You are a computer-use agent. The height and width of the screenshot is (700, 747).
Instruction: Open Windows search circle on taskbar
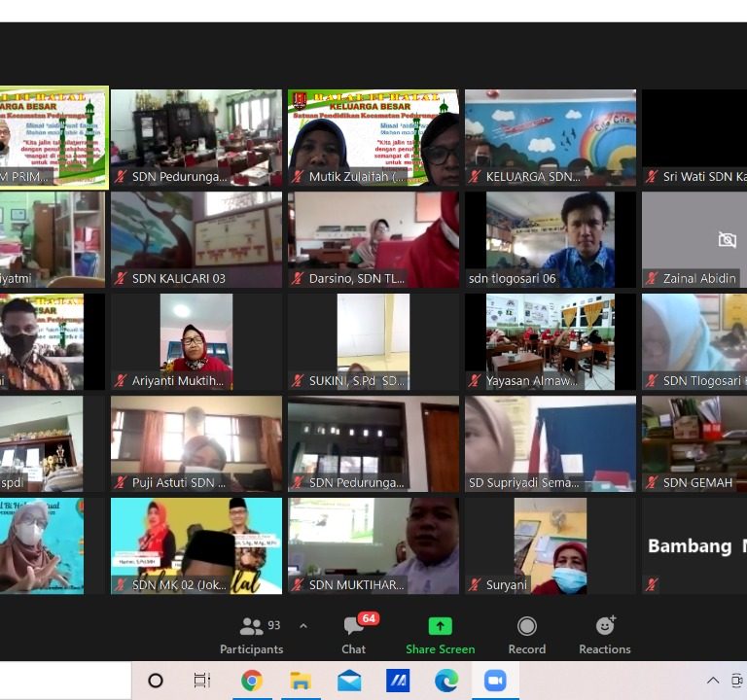(156, 681)
